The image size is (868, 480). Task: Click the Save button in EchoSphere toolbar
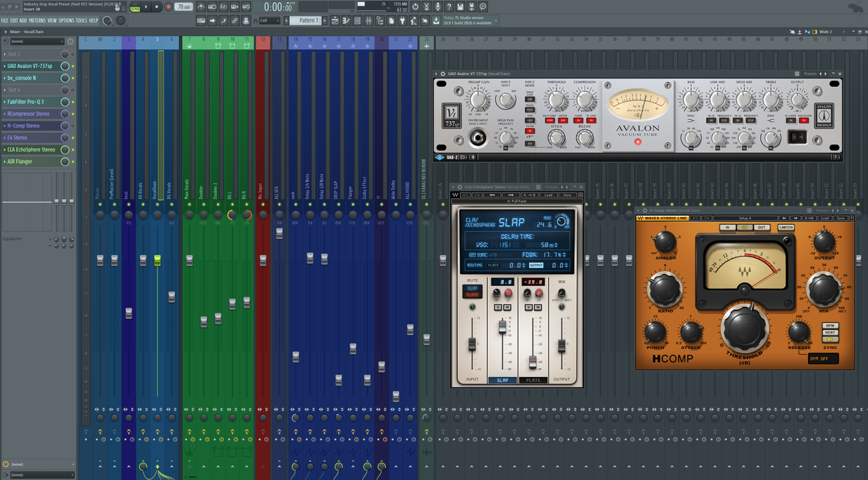tap(567, 195)
